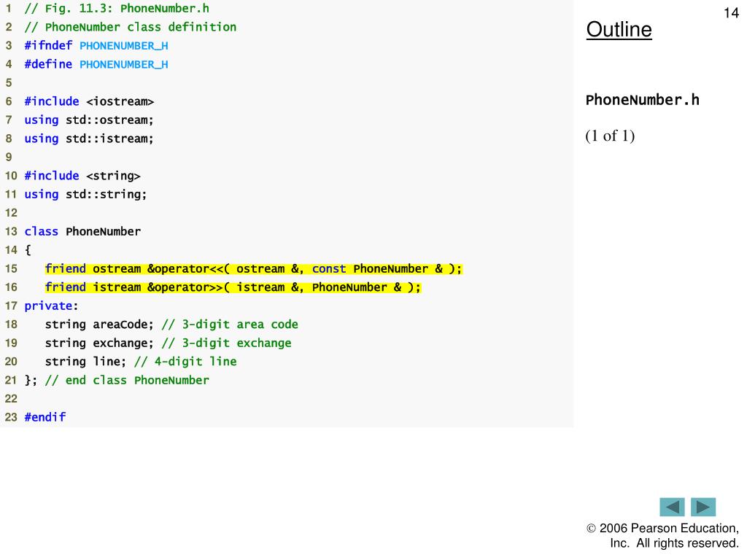Click the #include <string> line
747x560 pixels.
click(x=82, y=176)
